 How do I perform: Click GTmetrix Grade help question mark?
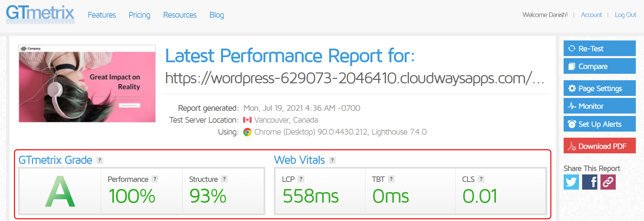click(100, 160)
